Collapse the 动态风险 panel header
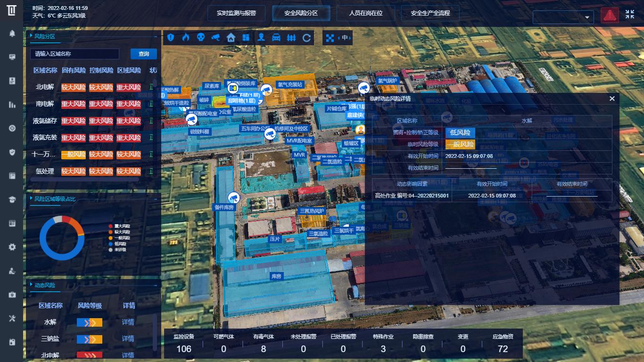The height and width of the screenshot is (362, 644). point(156,285)
